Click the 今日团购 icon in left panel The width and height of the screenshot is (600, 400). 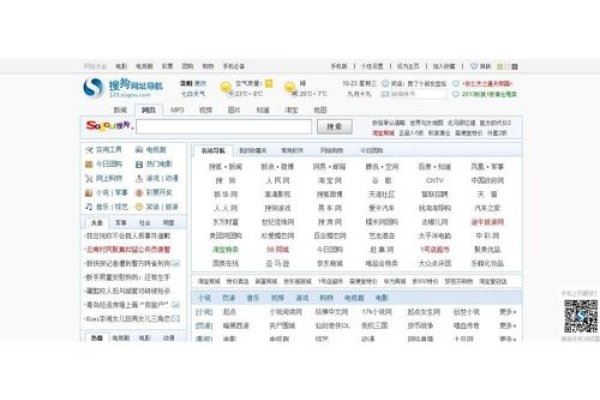pos(89,164)
